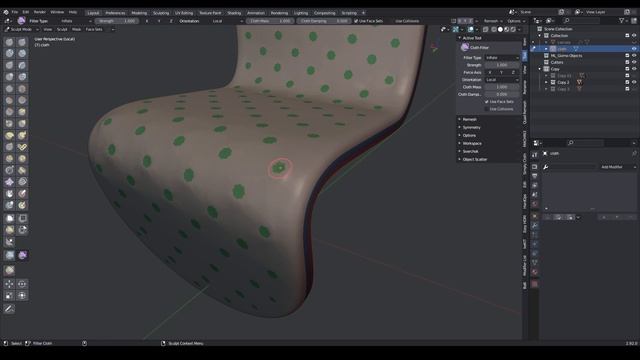The width and height of the screenshot is (640, 360).
Task: Switch viewport to Solid shading
Action: click(x=500, y=29)
